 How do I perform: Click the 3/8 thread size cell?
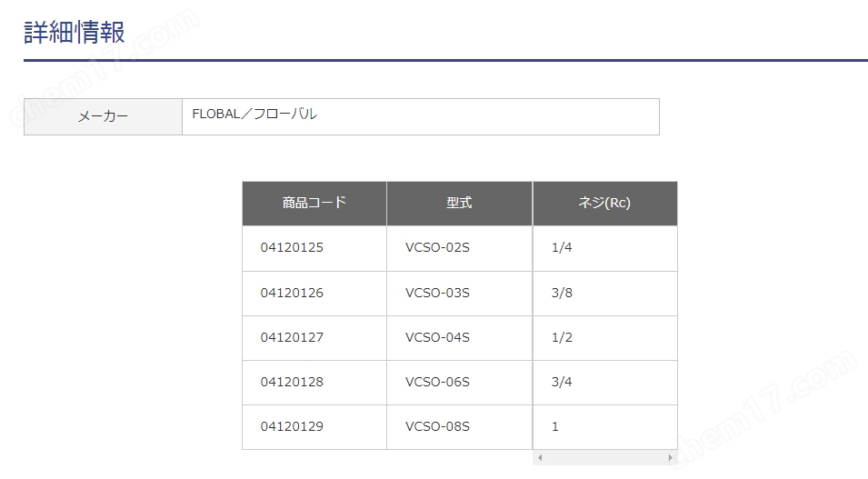[605, 294]
